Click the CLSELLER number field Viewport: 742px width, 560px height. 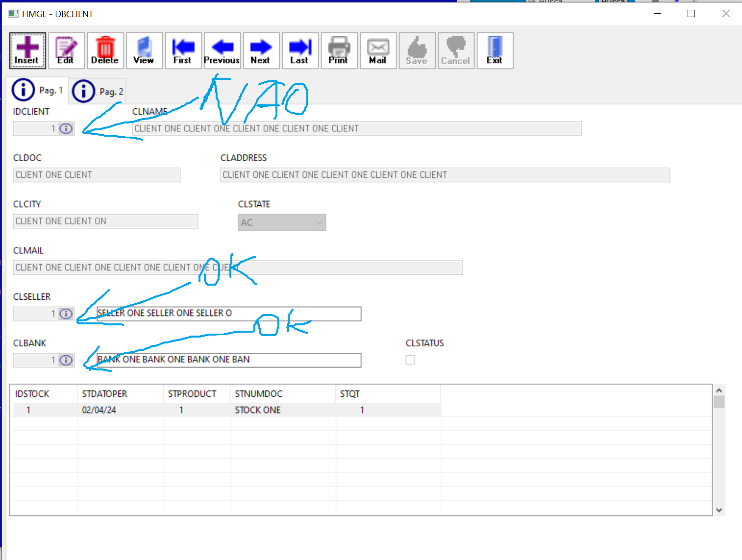click(36, 314)
